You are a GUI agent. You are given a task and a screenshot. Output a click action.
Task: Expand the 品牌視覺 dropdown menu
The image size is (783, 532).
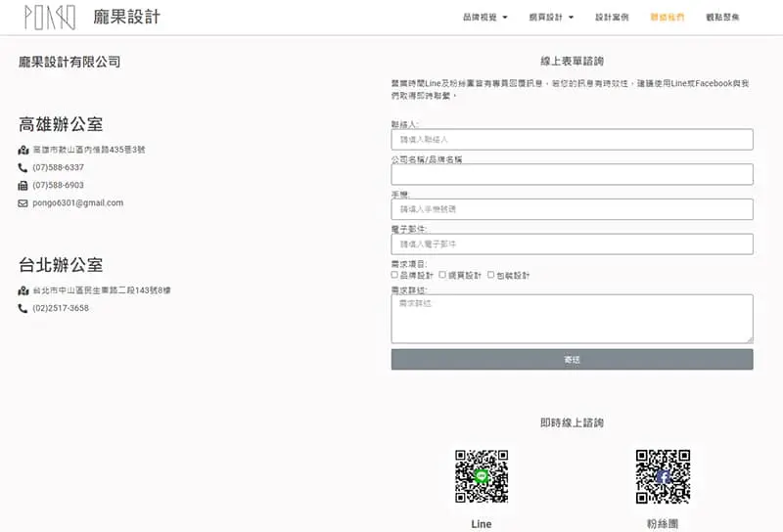coord(484,18)
